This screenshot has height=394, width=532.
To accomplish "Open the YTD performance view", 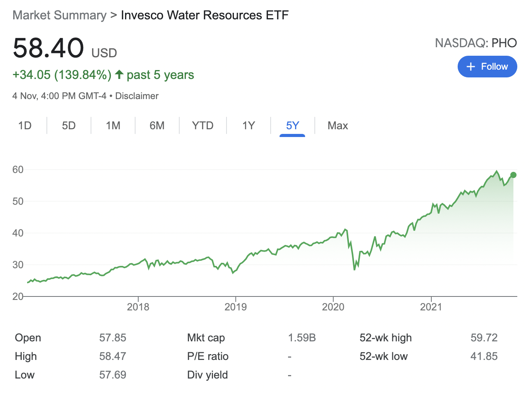I will (x=202, y=125).
